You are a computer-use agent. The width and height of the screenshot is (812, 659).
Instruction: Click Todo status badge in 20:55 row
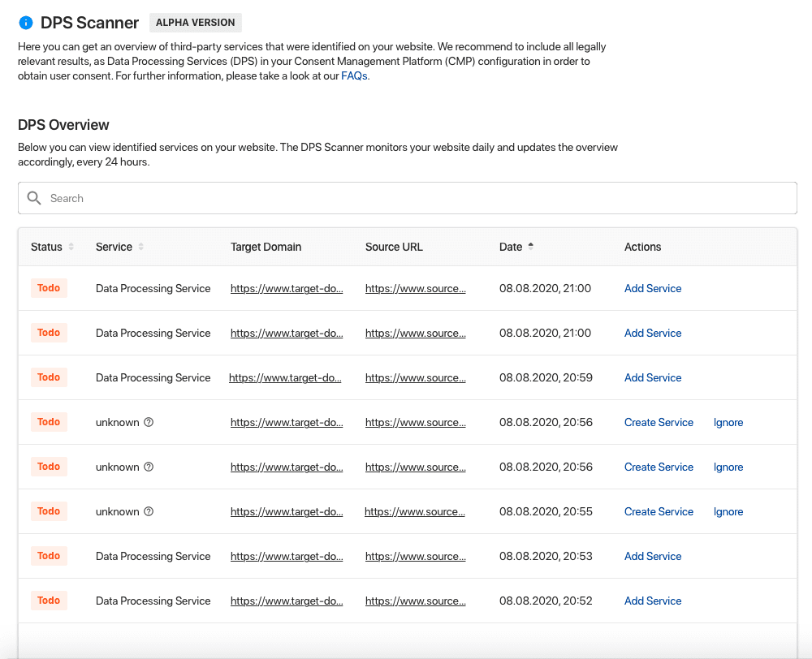(49, 511)
